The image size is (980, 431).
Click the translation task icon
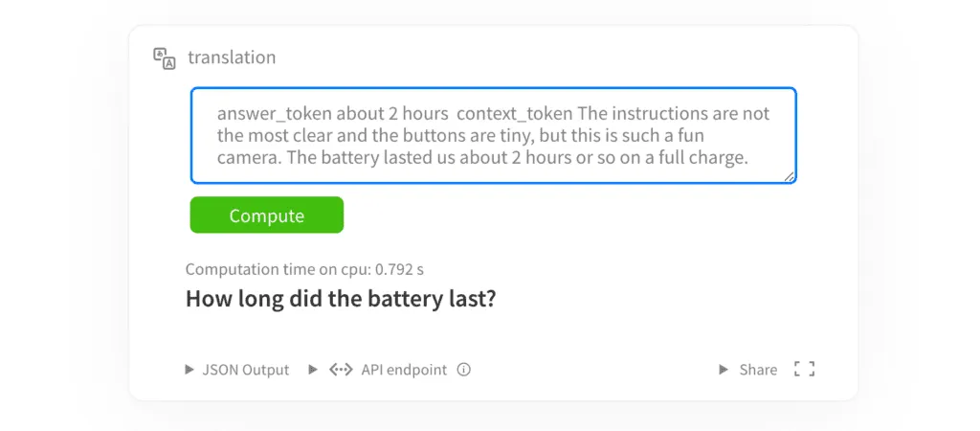point(165,57)
